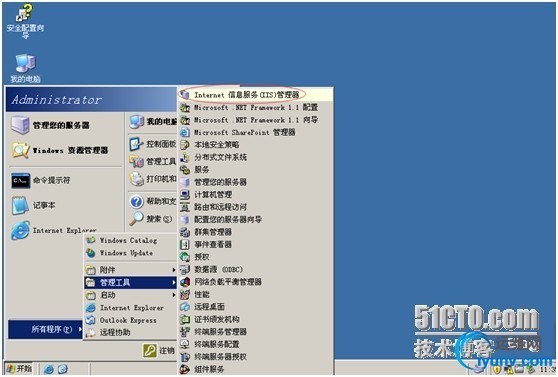Open Internet 信息服务(IIS)管理器
558x377 pixels.
255,95
